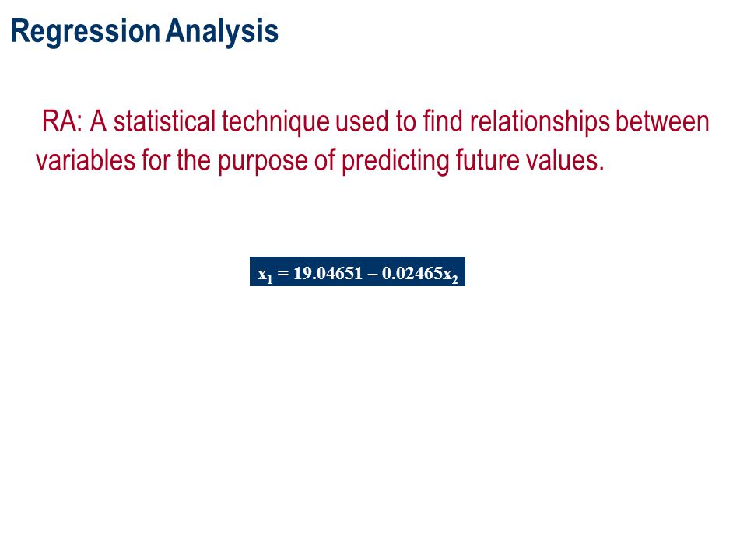Screen dimensions: 747x560
Task: Select the word Analysis in the title
Action: [222, 31]
